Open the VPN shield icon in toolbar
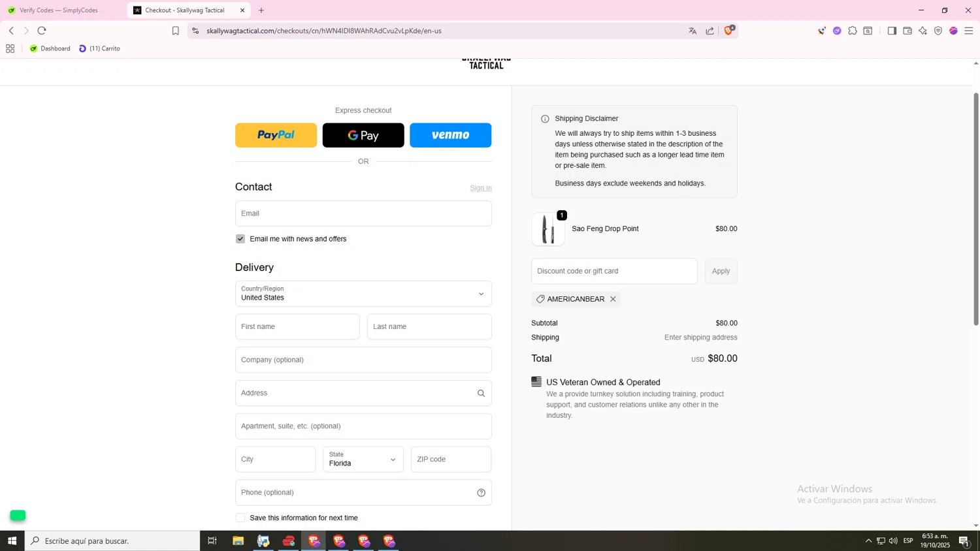980x551 pixels. coord(938,31)
